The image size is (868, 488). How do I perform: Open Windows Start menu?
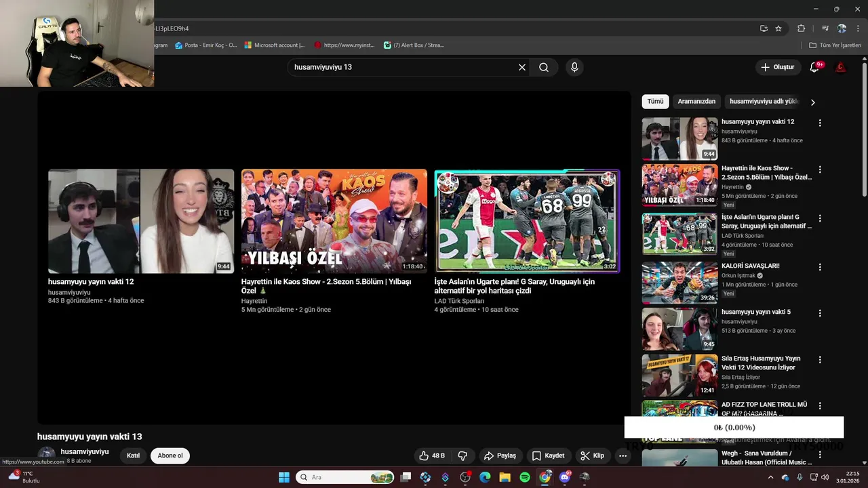point(284,477)
